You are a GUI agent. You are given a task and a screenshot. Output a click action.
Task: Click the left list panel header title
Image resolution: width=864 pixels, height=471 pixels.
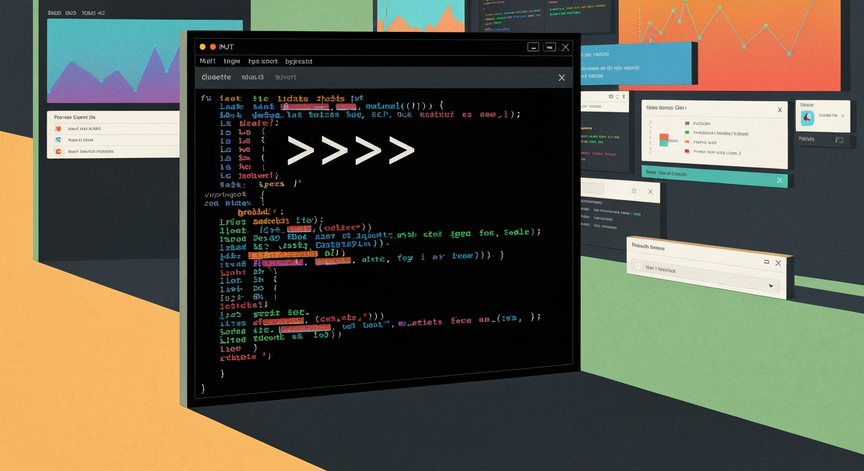pos(74,117)
